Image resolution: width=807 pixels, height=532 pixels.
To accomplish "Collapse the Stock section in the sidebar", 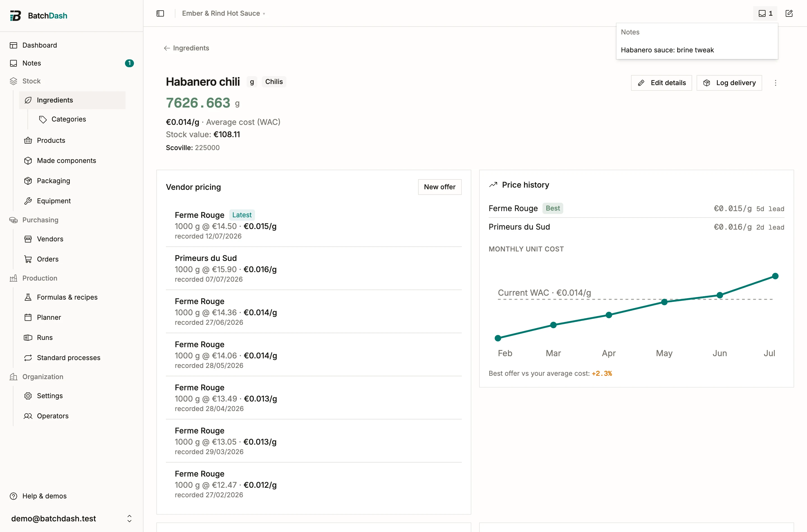I will pyautogui.click(x=31, y=81).
